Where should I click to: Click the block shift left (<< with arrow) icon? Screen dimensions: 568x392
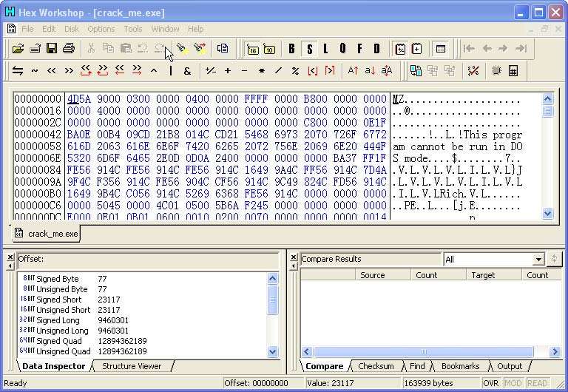coord(120,71)
